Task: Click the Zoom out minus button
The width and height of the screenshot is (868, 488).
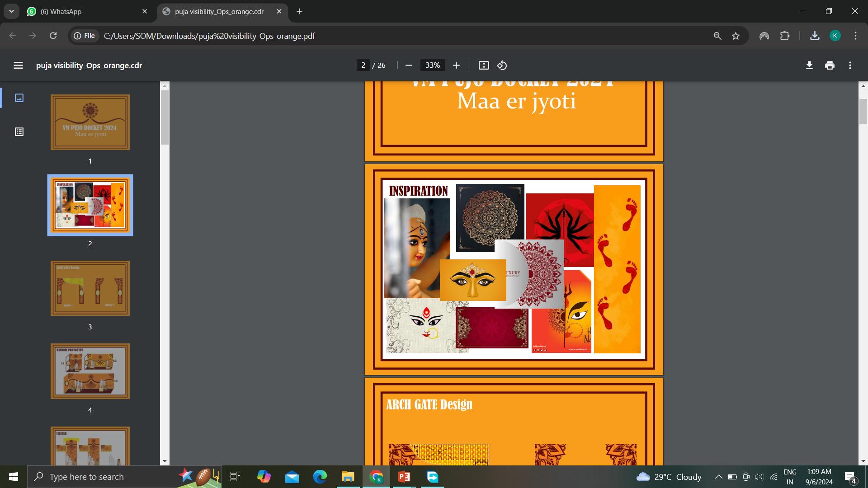Action: pos(409,66)
